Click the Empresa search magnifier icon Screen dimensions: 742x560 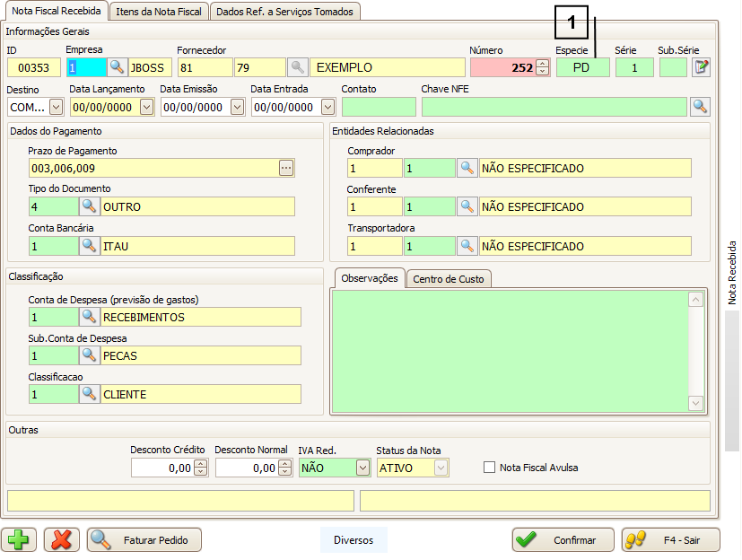pos(118,67)
